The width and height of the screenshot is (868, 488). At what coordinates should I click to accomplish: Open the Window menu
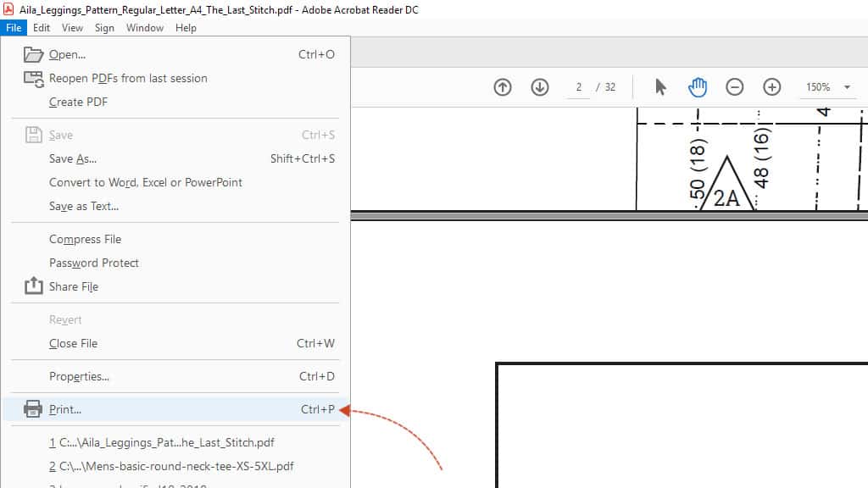click(x=145, y=28)
